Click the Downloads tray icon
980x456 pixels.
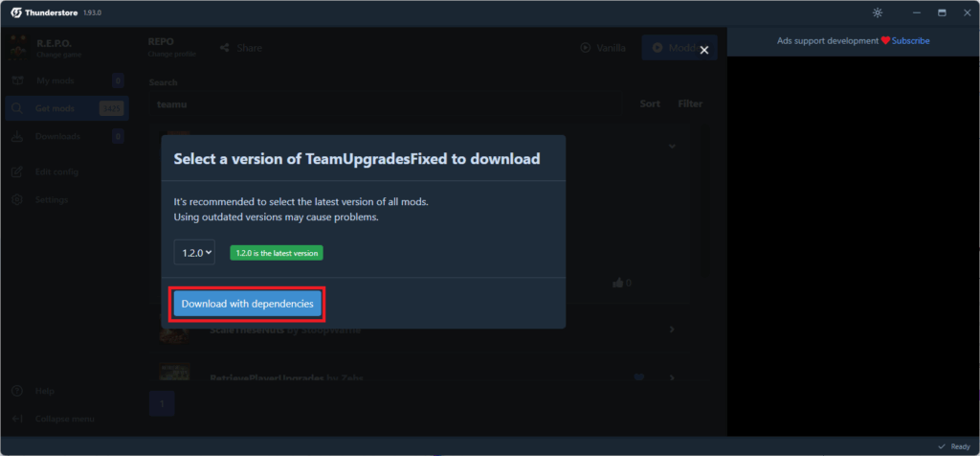[x=17, y=136]
